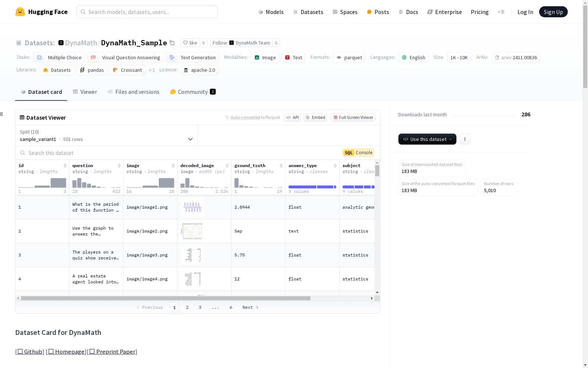Open the Multiple Choice task tag
The width and height of the screenshot is (588, 368).
(59, 57)
